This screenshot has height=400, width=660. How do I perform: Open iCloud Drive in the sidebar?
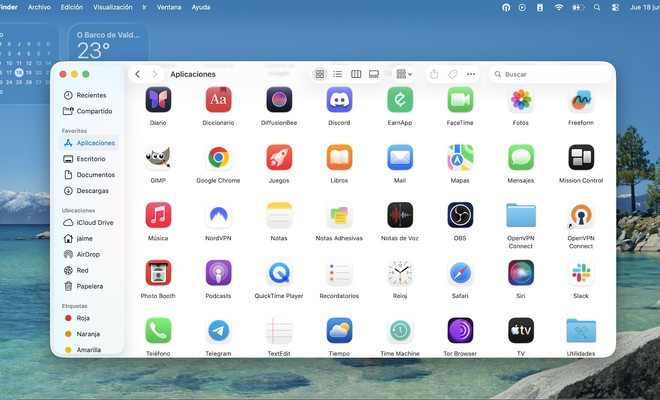pyautogui.click(x=89, y=222)
